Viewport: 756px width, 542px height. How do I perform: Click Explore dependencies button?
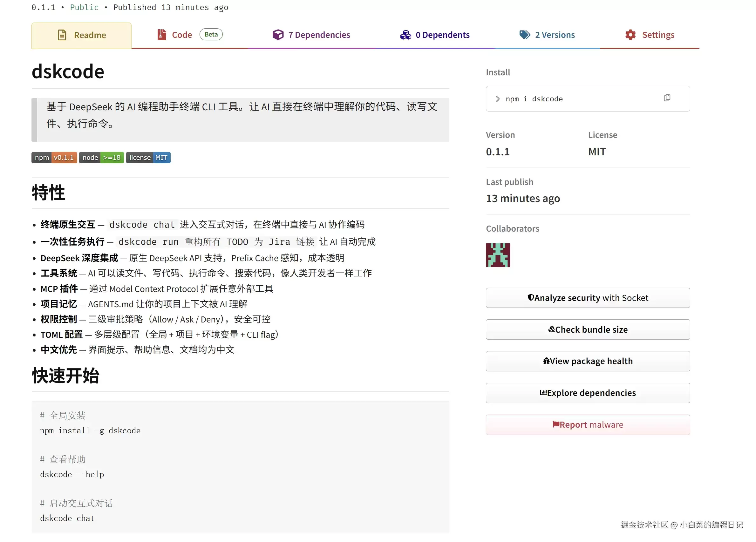tap(588, 393)
